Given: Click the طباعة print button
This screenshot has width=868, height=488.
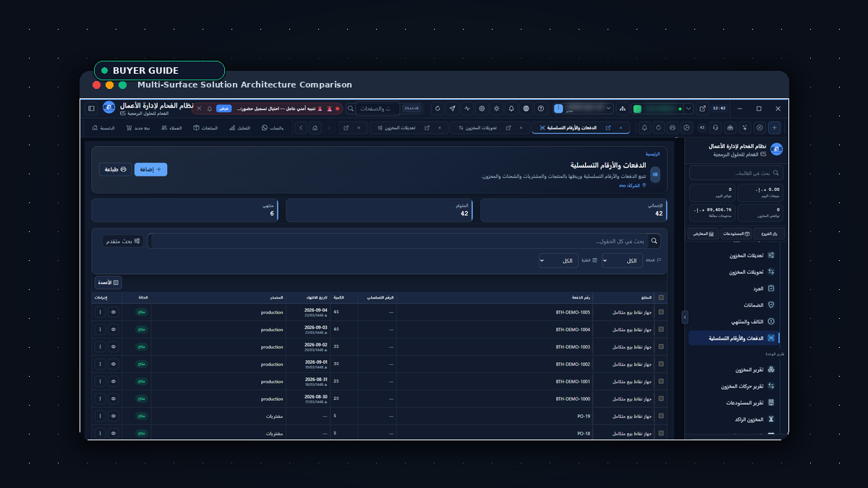Looking at the screenshot, I should (116, 169).
